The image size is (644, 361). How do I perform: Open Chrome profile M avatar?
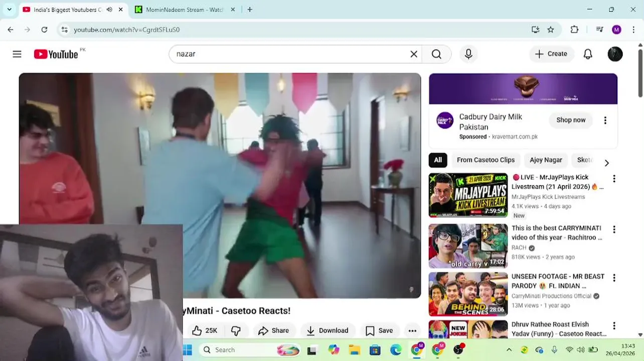pos(616,30)
